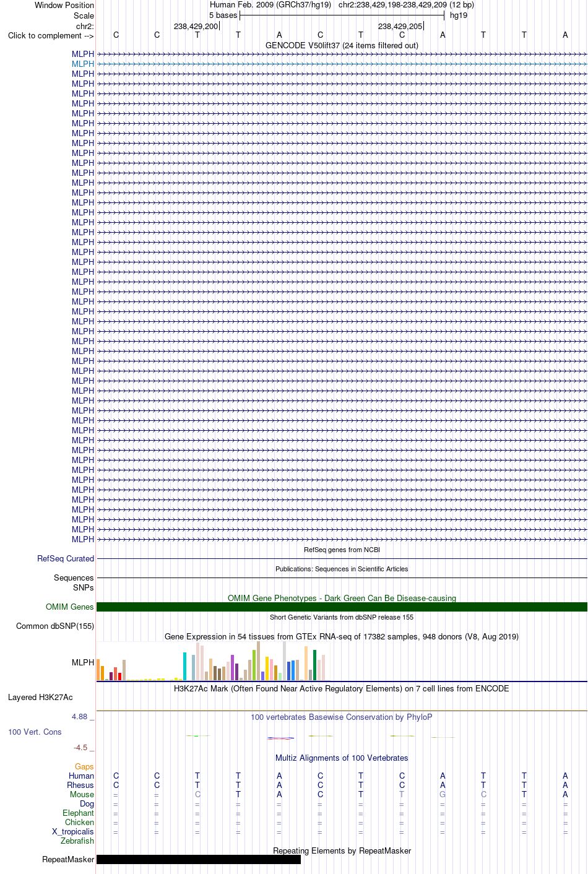The image size is (588, 874).
Task: Open Short Genetic Variants from dbSNP 155 title
Action: point(342,617)
